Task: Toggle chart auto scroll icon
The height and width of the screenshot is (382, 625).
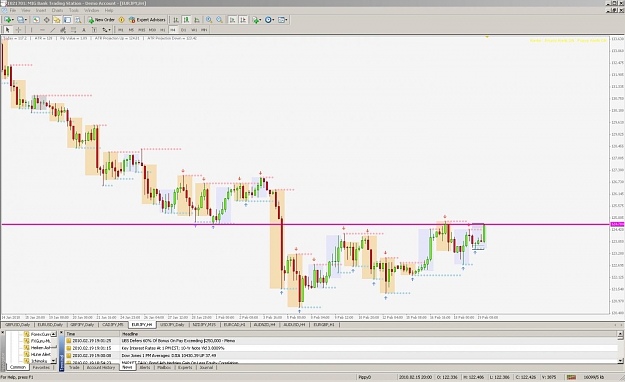Action: point(232,20)
